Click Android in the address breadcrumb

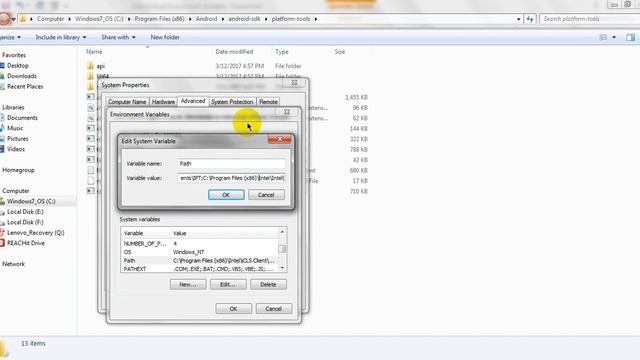coord(206,19)
